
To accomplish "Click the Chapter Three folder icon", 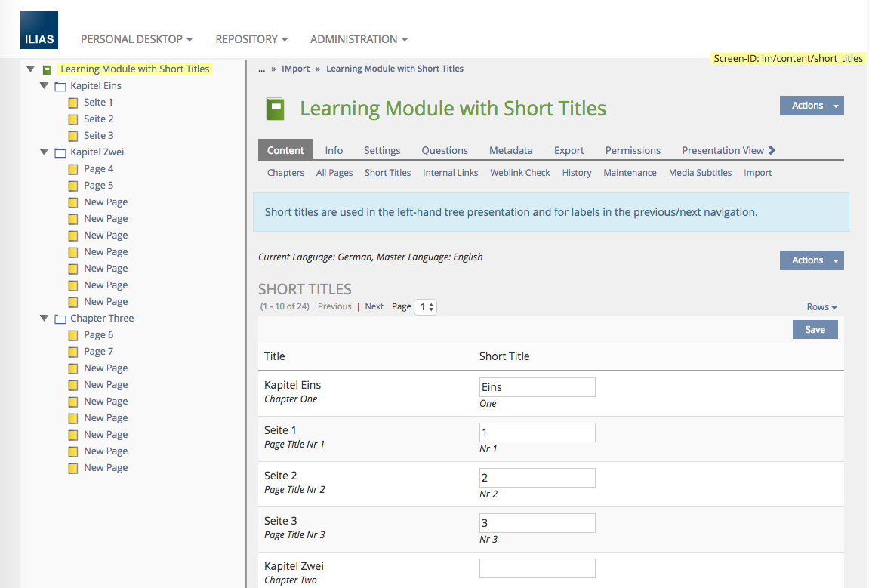I will 60,319.
